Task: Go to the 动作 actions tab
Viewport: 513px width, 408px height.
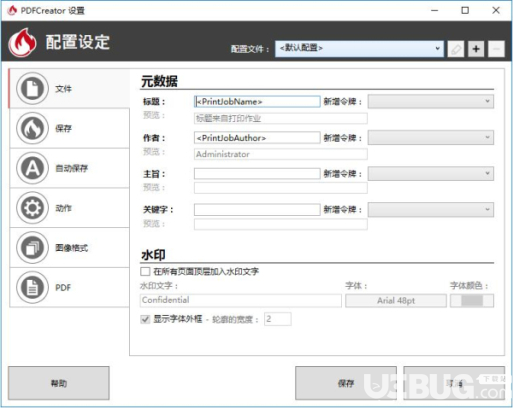Action: coord(69,208)
